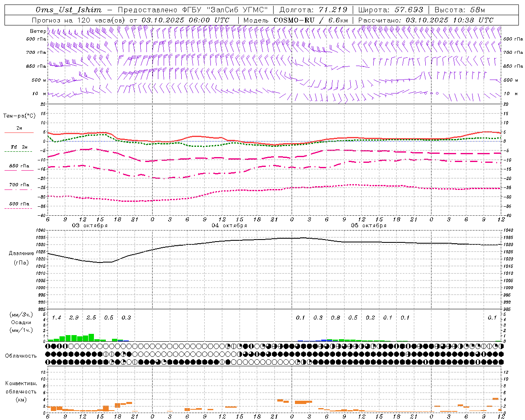The width and height of the screenshot is (525, 420).
Task: Click the 850 гПа temperature legend entry
Action: click(19, 166)
